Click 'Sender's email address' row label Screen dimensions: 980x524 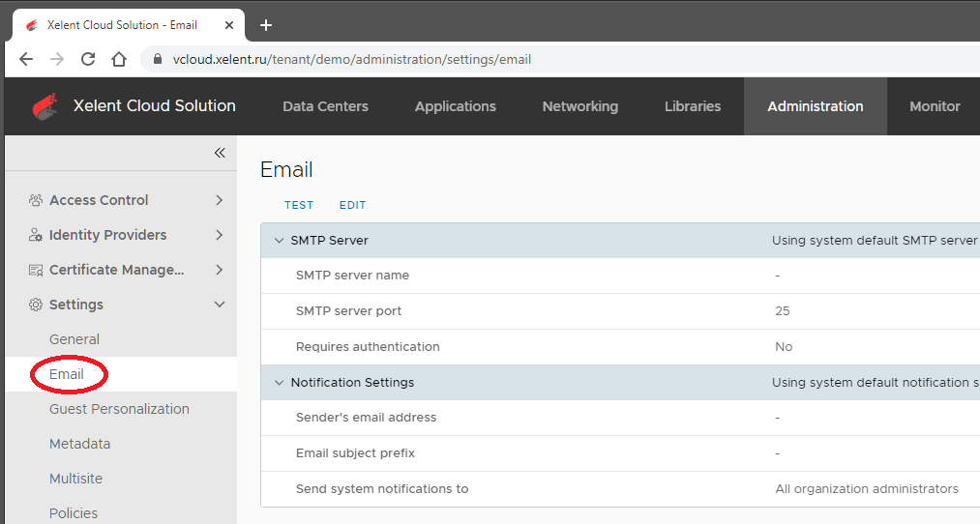pos(366,418)
